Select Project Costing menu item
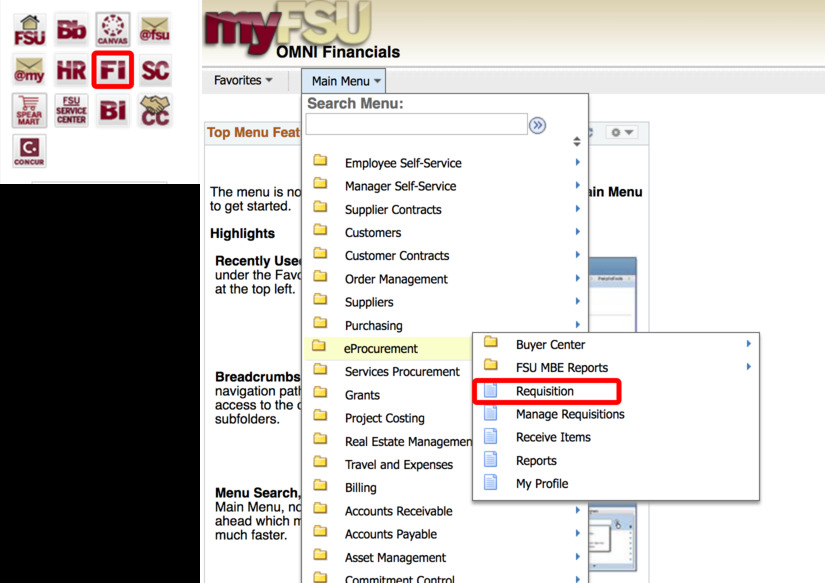Viewport: 825px width, 583px height. (385, 418)
